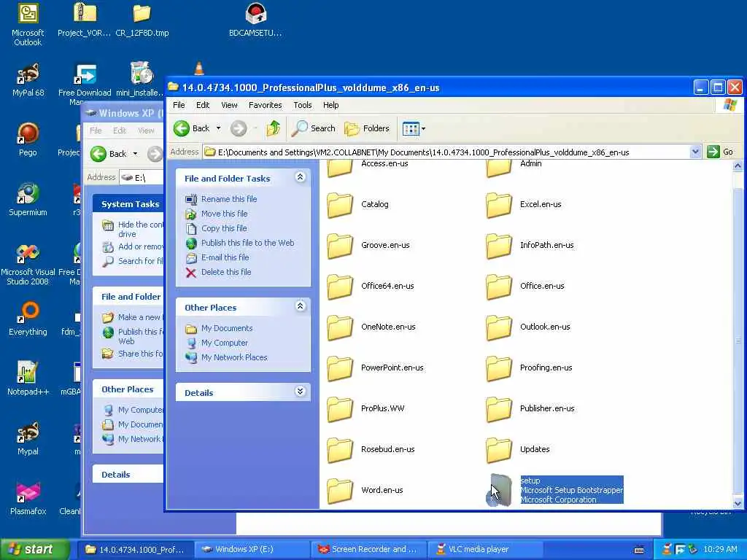
Task: Open the File menu
Action: pyautogui.click(x=179, y=105)
